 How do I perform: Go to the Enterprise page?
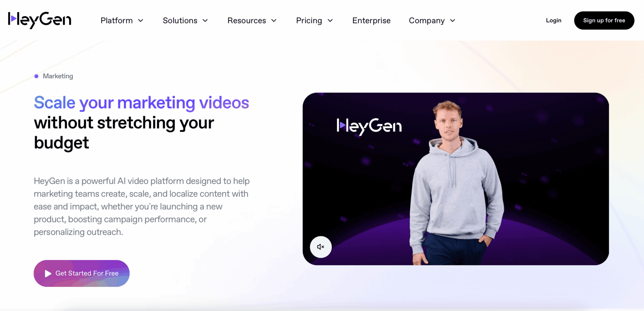point(371,20)
